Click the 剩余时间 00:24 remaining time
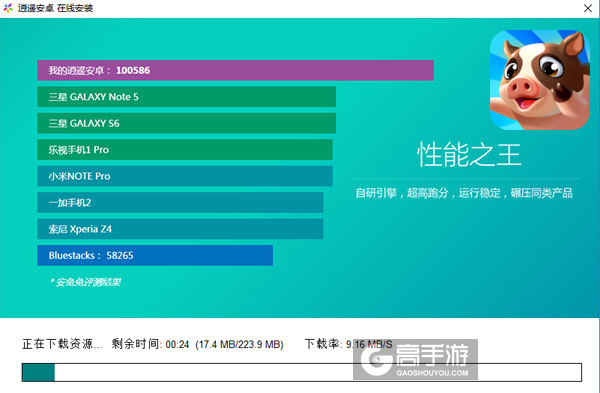600x393 pixels. [150, 344]
